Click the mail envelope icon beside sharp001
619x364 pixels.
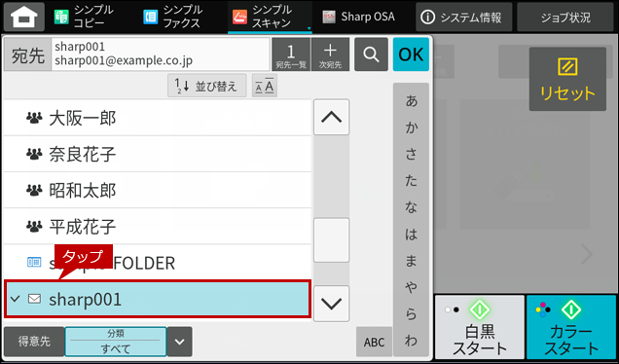point(34,299)
